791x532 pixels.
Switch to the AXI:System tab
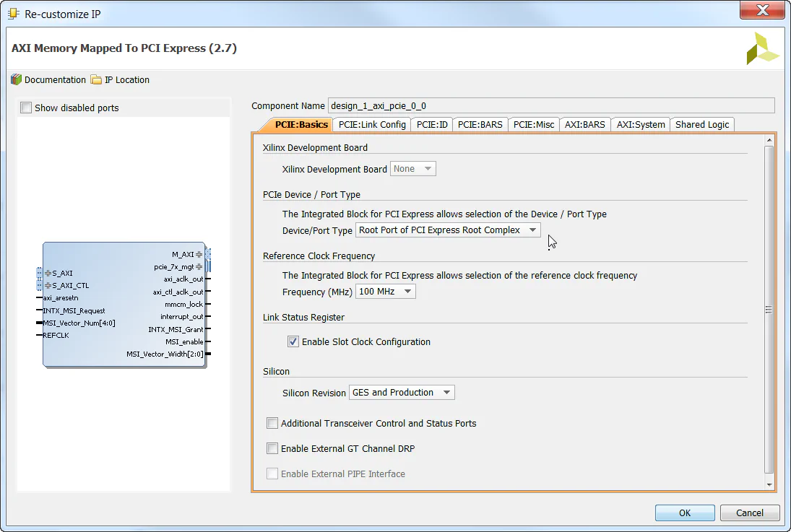639,124
